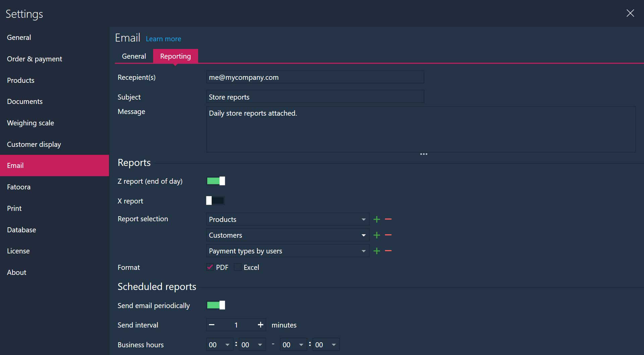Viewport: 644px width, 355px height.
Task: Open Order & payment settings
Action: click(35, 59)
